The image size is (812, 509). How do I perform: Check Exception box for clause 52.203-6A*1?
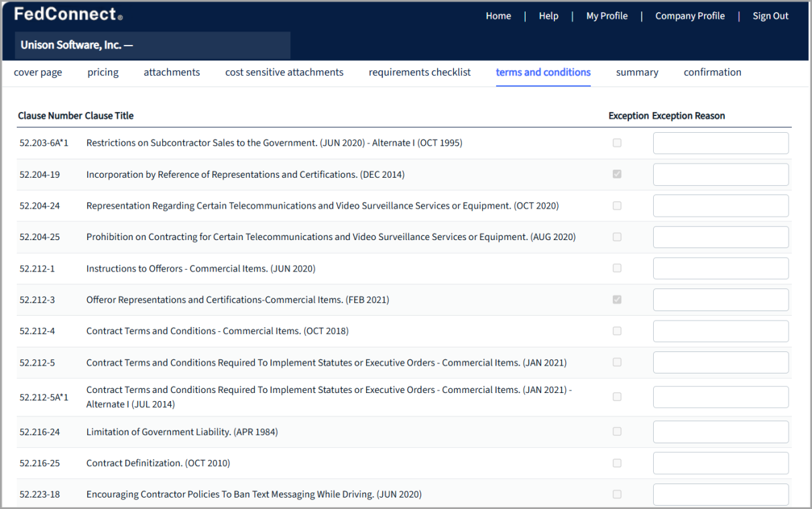pyautogui.click(x=617, y=143)
